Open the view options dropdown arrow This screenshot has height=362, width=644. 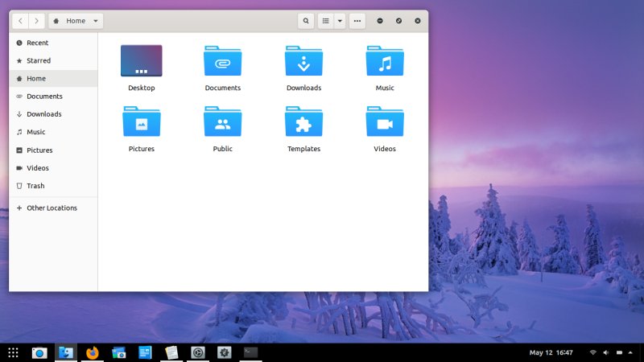pos(340,21)
